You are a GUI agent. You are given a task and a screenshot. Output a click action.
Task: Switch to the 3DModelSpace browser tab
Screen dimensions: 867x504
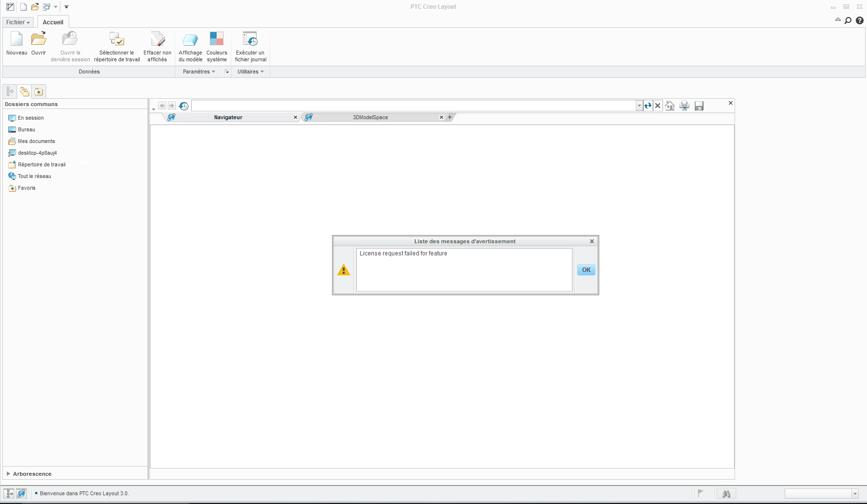(x=370, y=117)
